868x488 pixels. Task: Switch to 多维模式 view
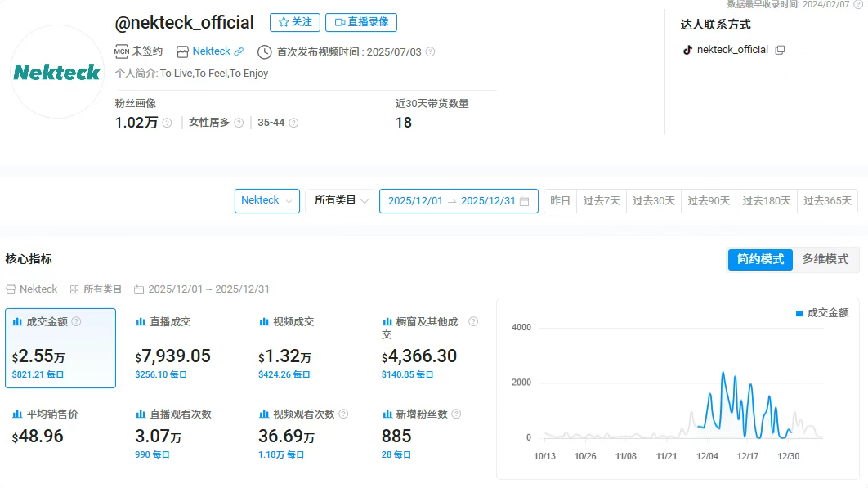tap(825, 259)
